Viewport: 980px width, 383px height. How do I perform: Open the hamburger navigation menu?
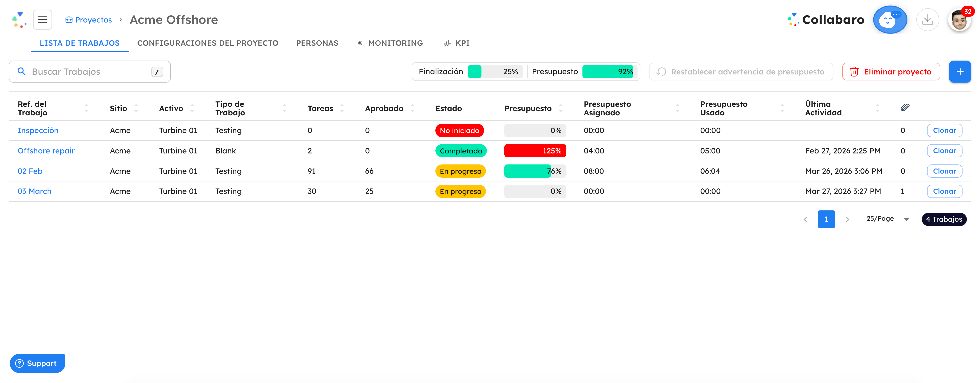[42, 19]
